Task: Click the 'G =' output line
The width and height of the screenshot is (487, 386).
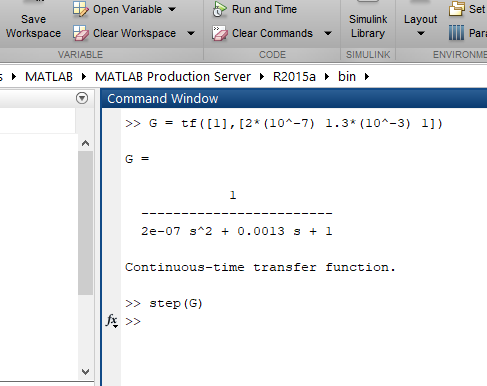Action: pos(137,159)
